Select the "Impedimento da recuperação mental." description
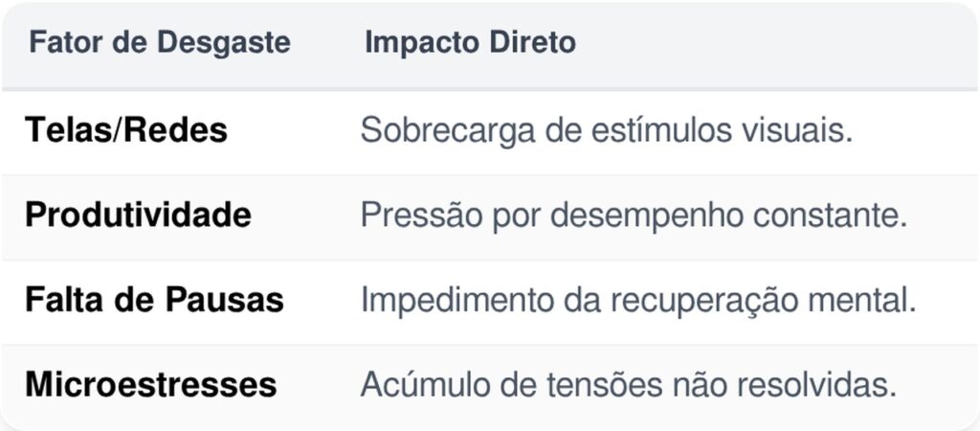Image resolution: width=980 pixels, height=431 pixels. point(638,300)
